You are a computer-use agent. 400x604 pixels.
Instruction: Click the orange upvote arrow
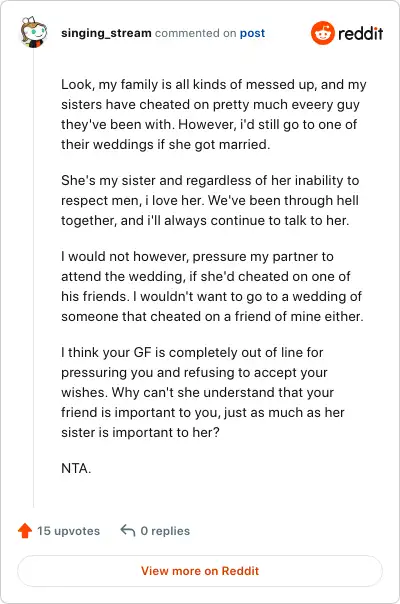point(25,530)
